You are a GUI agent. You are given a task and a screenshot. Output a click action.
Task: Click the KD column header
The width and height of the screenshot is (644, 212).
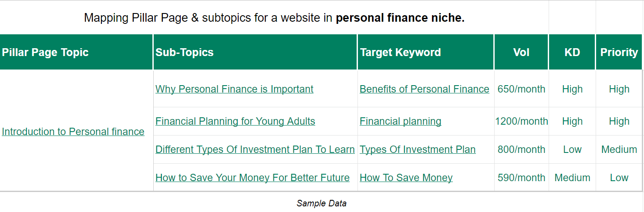pos(572,52)
